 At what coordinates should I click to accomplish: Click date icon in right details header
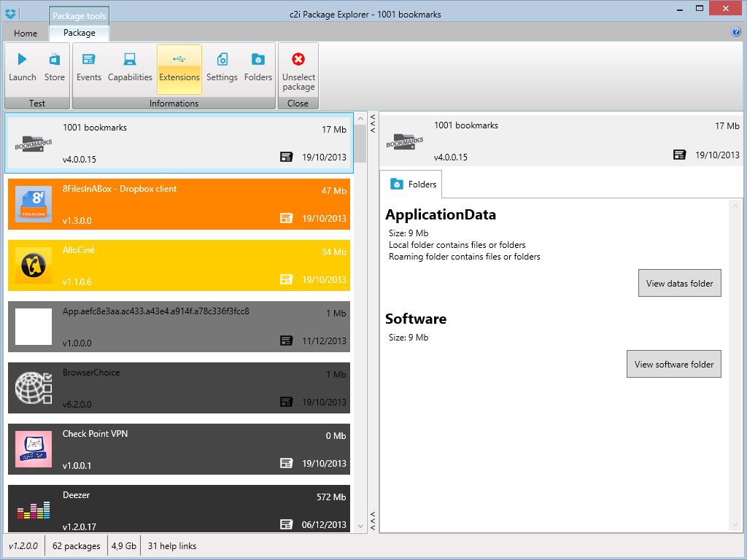click(679, 155)
